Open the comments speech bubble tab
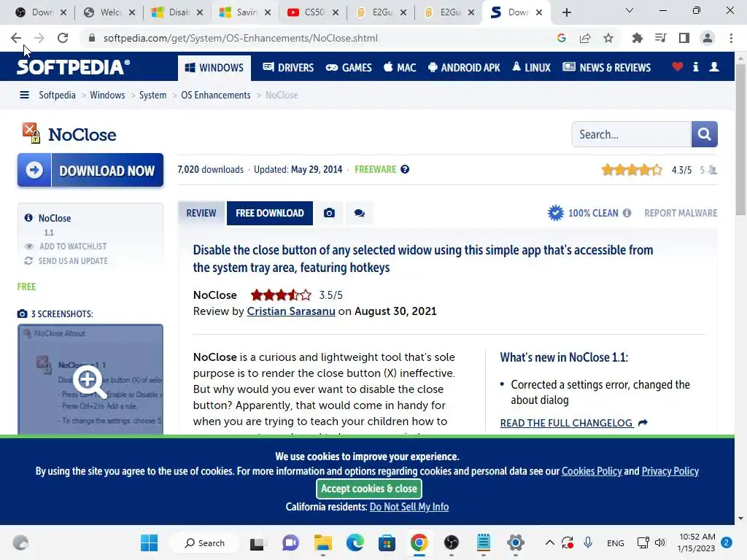The height and width of the screenshot is (560, 747). tap(359, 213)
